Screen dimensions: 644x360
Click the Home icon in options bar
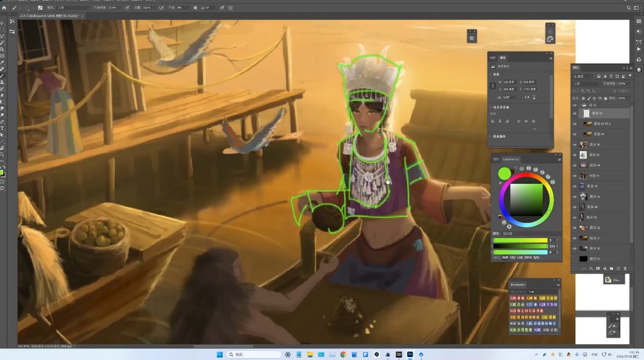click(x=4, y=8)
